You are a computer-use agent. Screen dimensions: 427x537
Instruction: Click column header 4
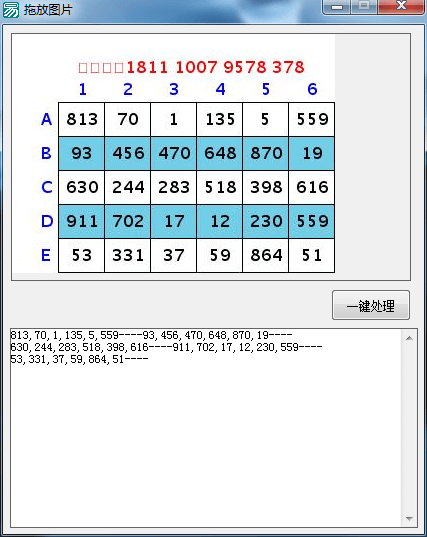(220, 89)
